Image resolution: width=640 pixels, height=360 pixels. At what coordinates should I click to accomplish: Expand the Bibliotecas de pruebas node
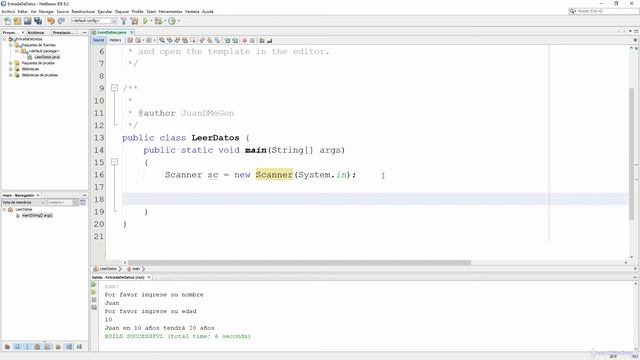click(11, 75)
